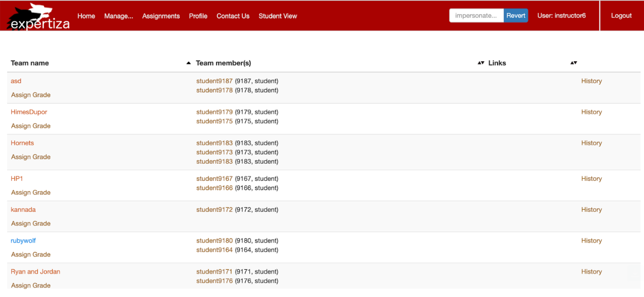
Task: Open the Assignments menu item
Action: click(161, 16)
